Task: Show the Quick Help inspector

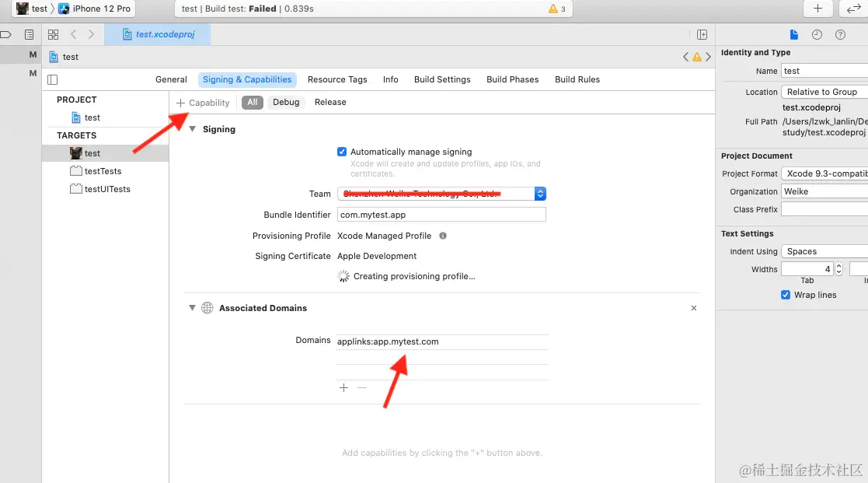Action: point(840,34)
